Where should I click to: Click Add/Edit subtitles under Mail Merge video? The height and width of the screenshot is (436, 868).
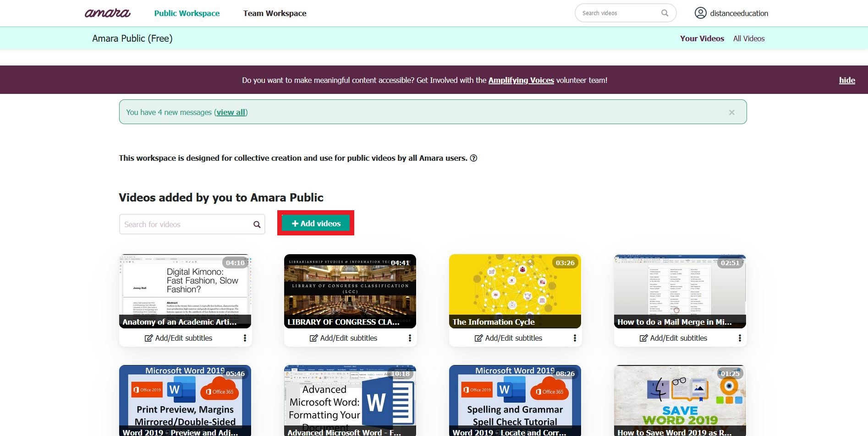click(673, 338)
